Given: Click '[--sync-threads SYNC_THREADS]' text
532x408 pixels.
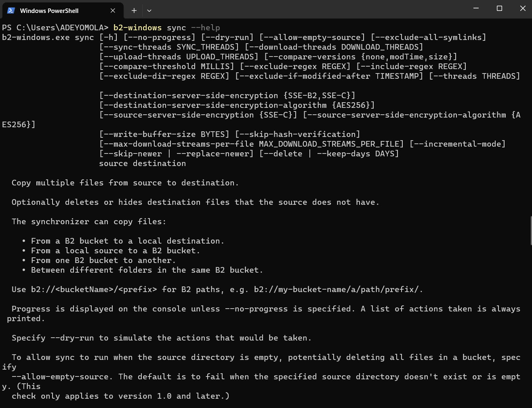Looking at the screenshot, I should [x=169, y=47].
